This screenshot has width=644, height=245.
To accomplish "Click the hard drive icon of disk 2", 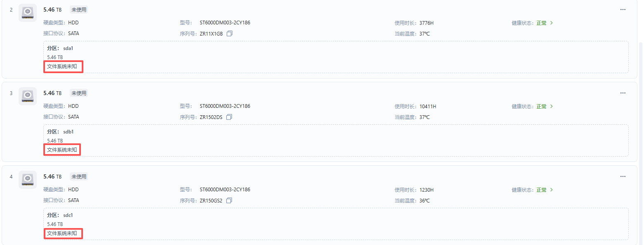I will click(x=28, y=13).
